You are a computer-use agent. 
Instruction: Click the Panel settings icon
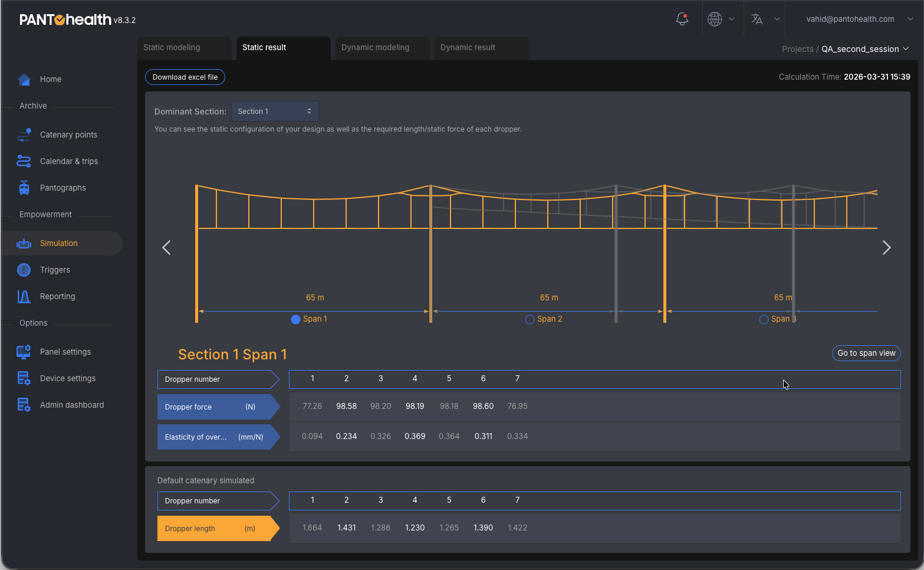point(24,352)
